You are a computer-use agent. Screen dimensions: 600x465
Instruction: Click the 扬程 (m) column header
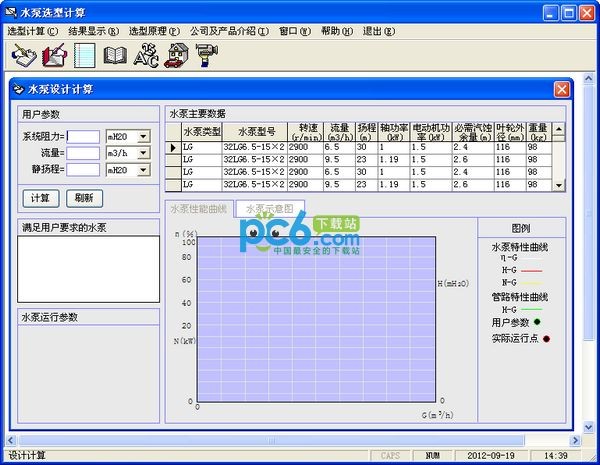coord(367,132)
